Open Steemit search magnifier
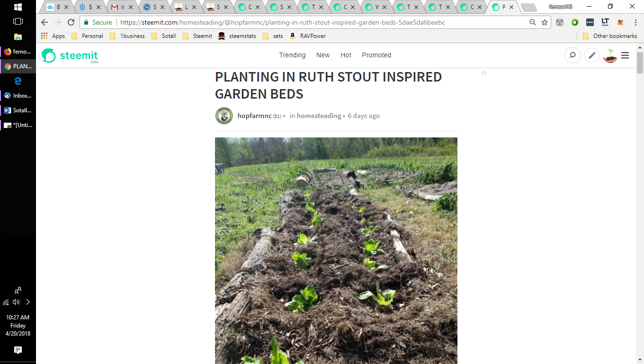This screenshot has height=364, width=644. click(572, 55)
